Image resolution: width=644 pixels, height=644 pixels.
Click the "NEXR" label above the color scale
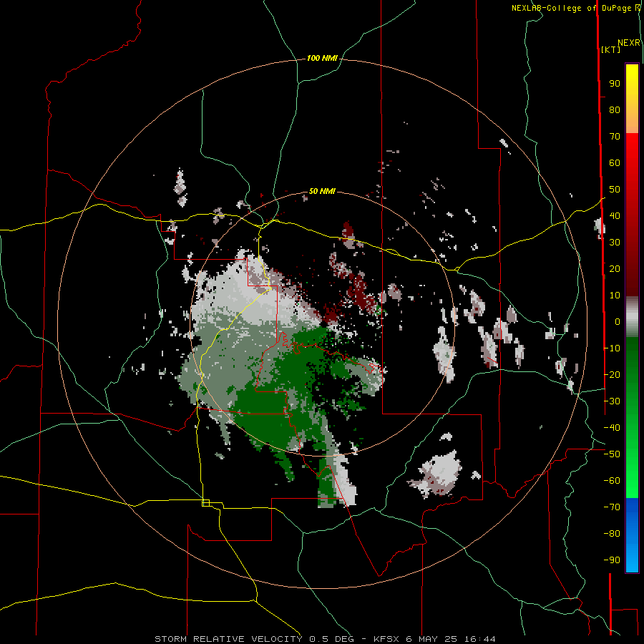point(629,43)
